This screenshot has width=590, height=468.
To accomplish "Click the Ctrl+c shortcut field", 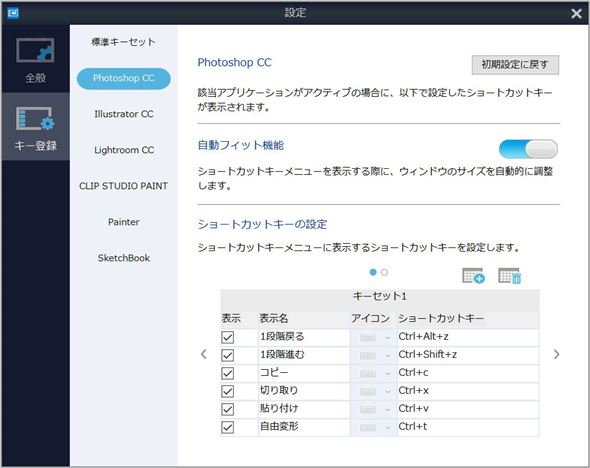I will click(x=468, y=373).
